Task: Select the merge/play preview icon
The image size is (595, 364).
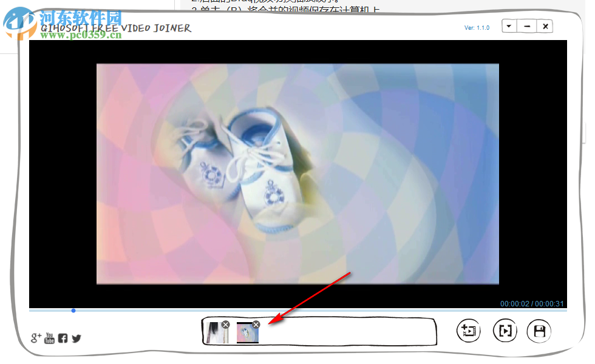Action: (x=505, y=331)
